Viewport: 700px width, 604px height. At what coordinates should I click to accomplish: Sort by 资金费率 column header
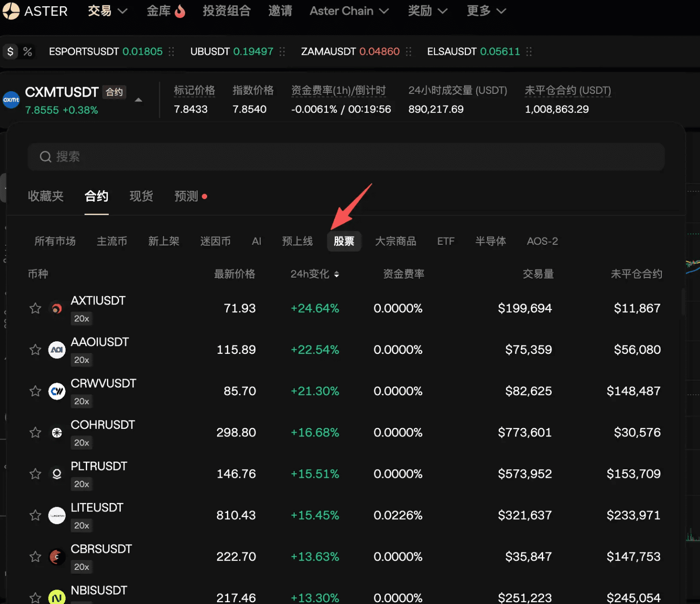coord(403,274)
